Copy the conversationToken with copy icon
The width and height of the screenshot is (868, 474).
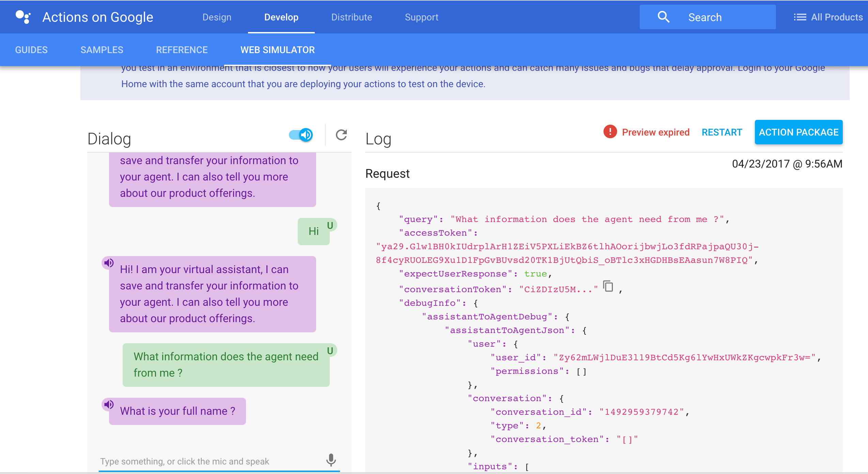tap(608, 286)
